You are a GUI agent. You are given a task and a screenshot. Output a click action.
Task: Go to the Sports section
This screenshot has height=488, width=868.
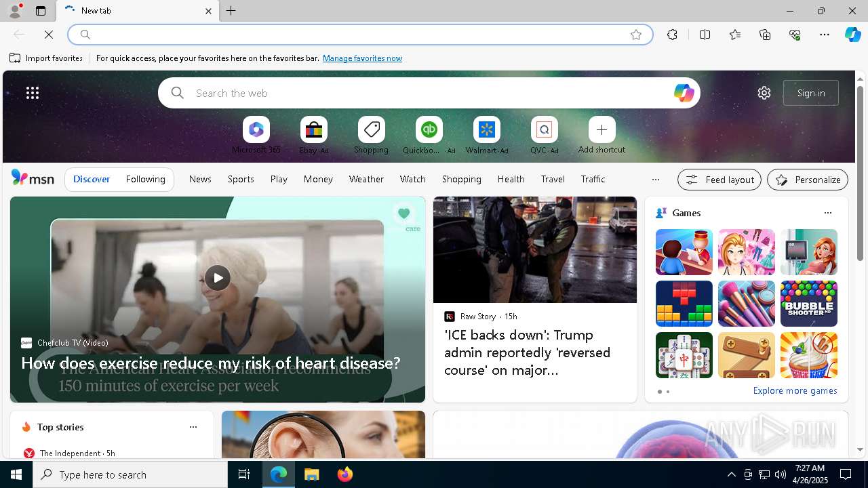tap(241, 179)
